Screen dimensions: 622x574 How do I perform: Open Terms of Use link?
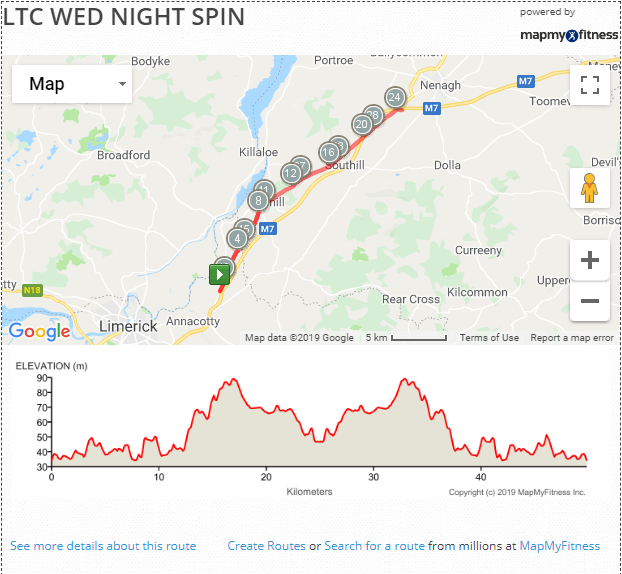coord(489,338)
